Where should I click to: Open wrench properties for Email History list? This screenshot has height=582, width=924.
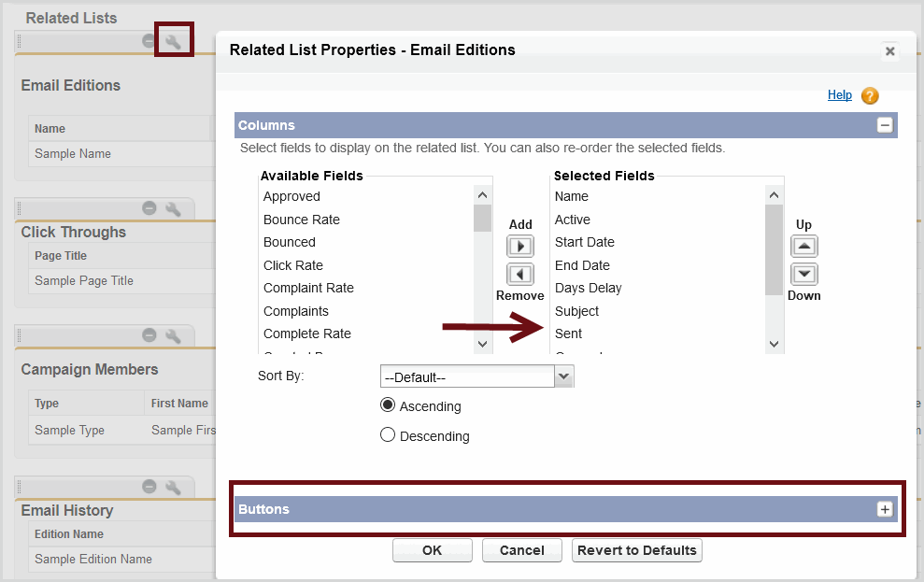173,487
